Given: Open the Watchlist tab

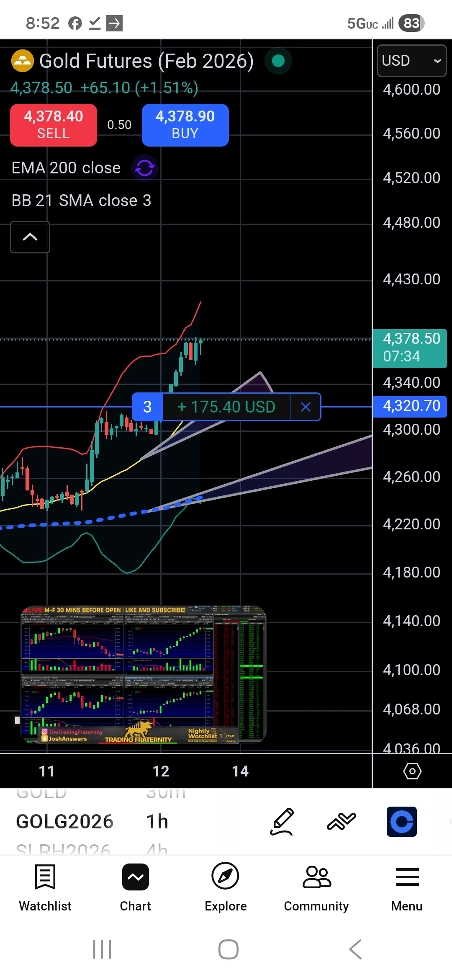Looking at the screenshot, I should click(x=45, y=888).
